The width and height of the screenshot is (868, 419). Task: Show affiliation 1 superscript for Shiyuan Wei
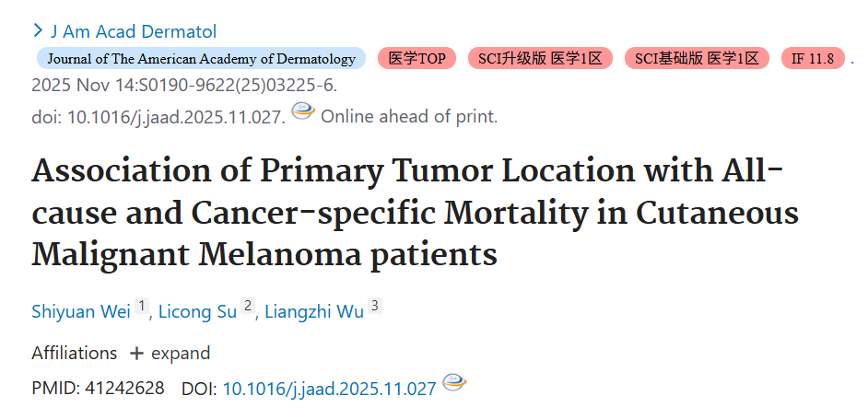[x=142, y=306]
